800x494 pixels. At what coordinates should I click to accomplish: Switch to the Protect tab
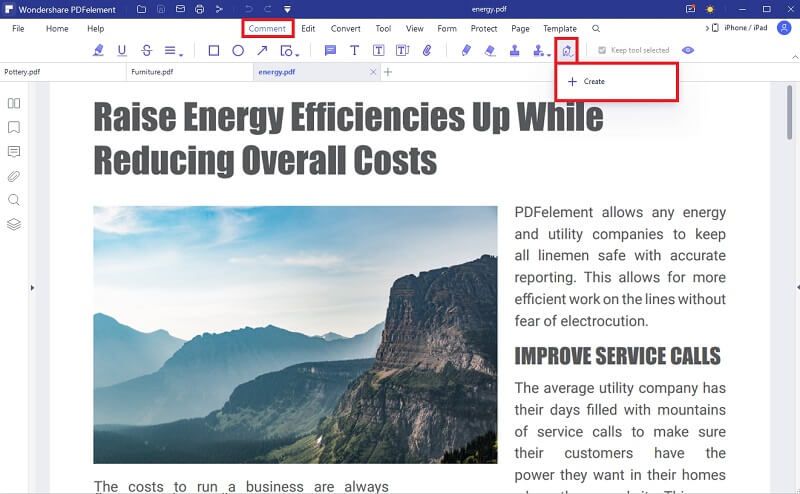pyautogui.click(x=484, y=29)
